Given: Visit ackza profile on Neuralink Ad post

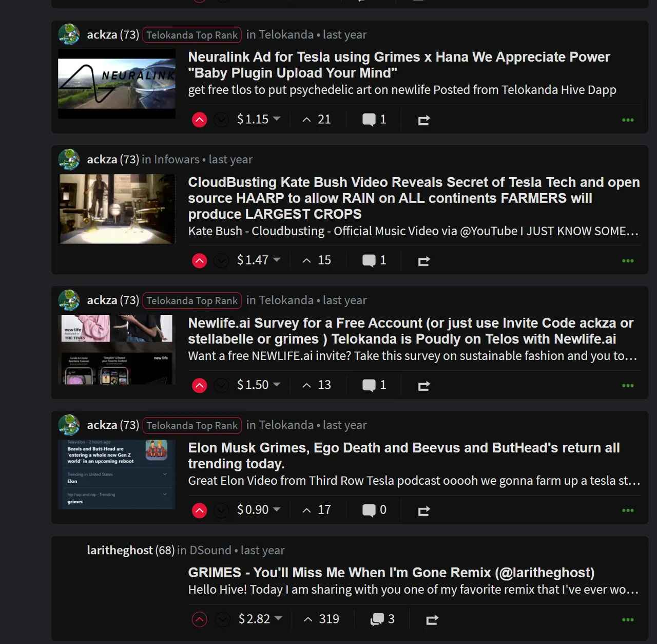Looking at the screenshot, I should [102, 34].
